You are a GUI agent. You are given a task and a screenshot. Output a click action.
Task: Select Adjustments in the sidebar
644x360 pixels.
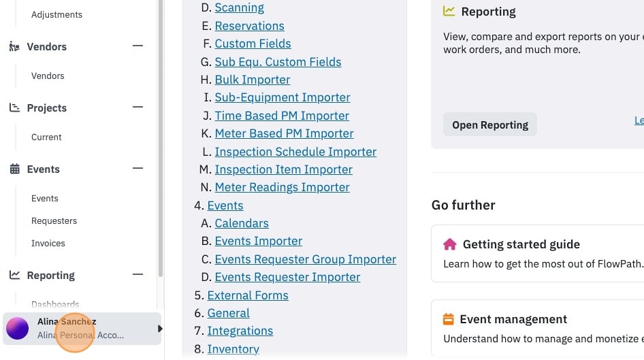click(57, 15)
